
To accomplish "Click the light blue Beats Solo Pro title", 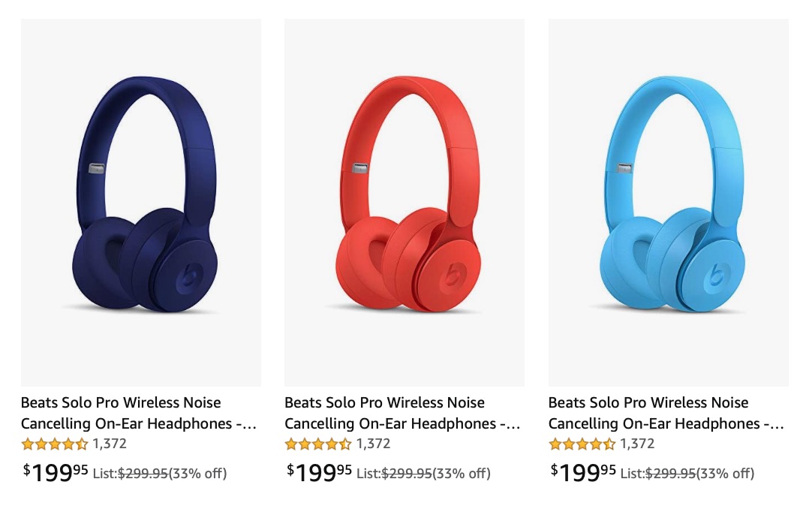I will pyautogui.click(x=666, y=413).
